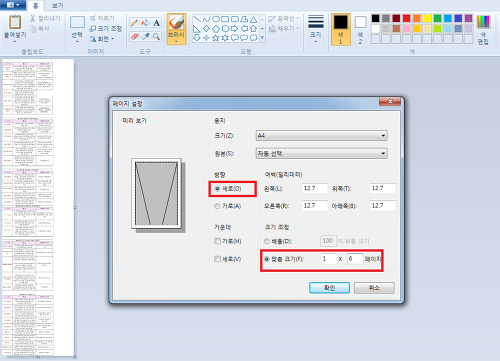Image resolution: width=500 pixels, height=361 pixels.
Task: Pick the Four-point star shape
Action: point(206,38)
